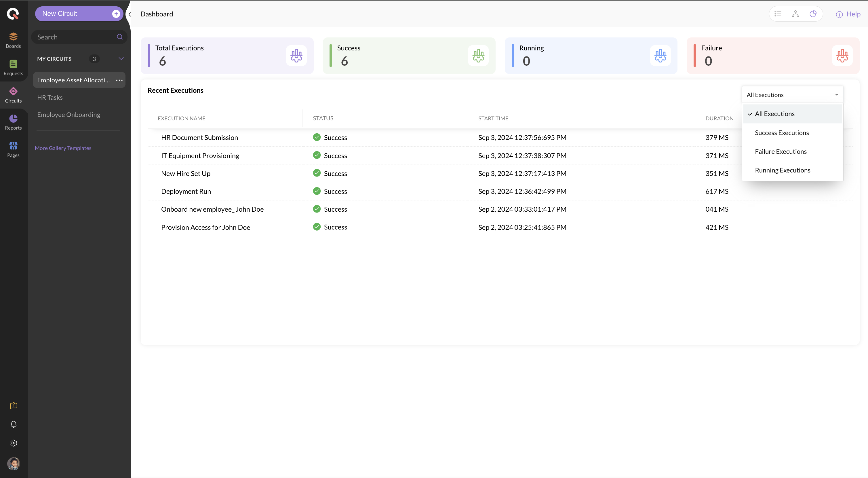The image size is (868, 478).
Task: Open the Pages sidebar icon
Action: (13, 149)
